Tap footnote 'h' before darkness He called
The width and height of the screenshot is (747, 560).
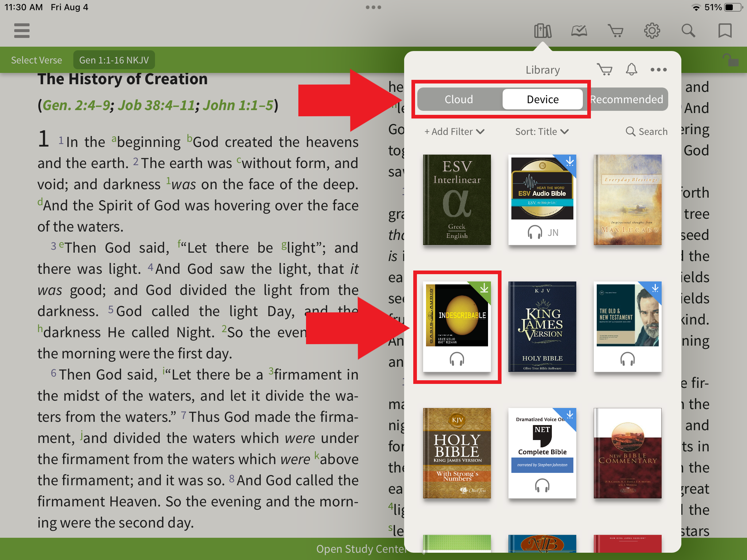(40, 328)
